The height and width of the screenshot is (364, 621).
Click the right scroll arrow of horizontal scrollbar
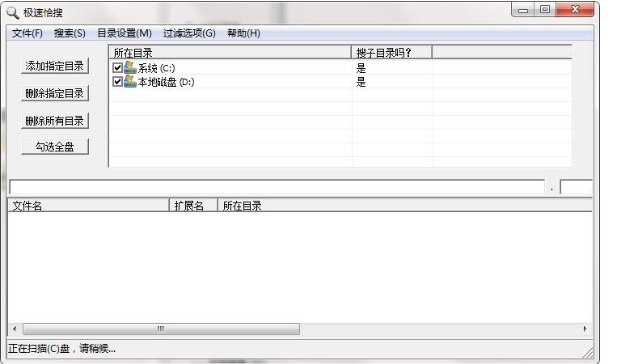[585, 328]
